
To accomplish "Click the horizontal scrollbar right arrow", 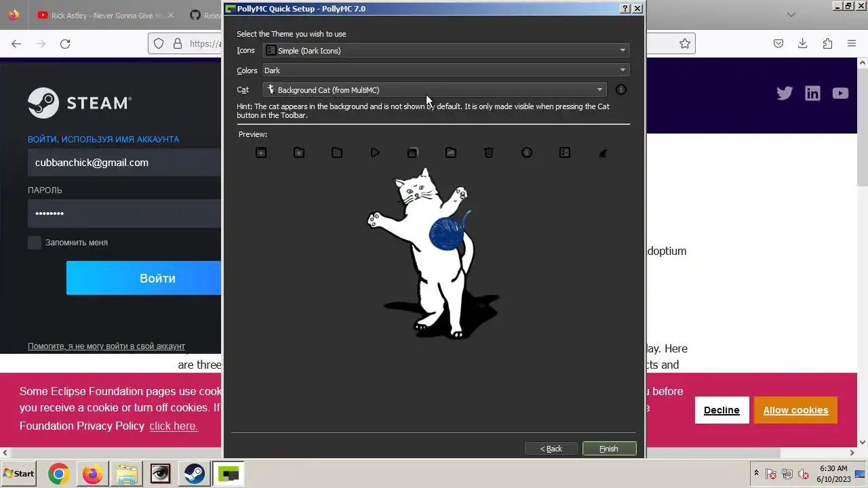I will [x=852, y=453].
